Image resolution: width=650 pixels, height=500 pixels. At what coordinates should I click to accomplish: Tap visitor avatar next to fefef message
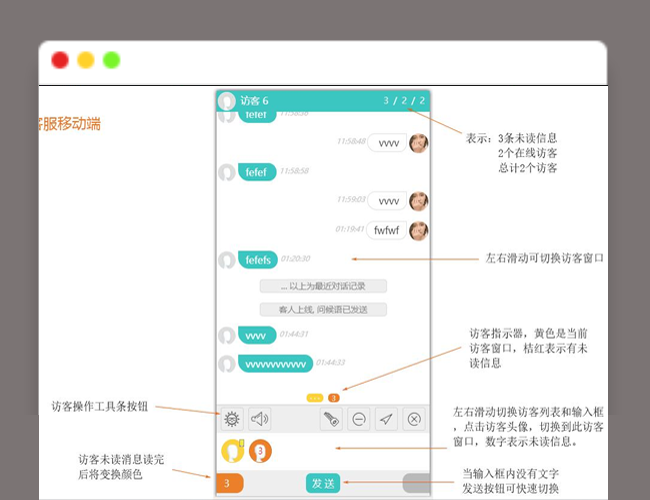pos(227,172)
